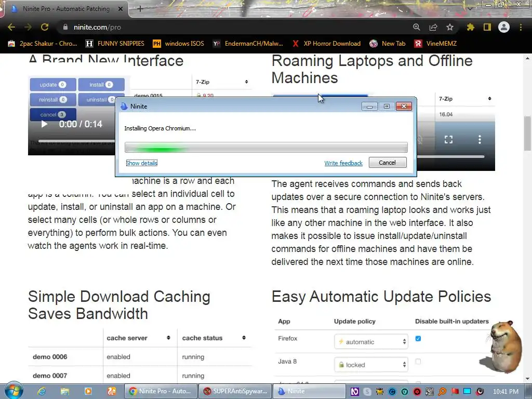Open a new tab with plus button
Viewport: 532px width, 399px height.
point(140,9)
